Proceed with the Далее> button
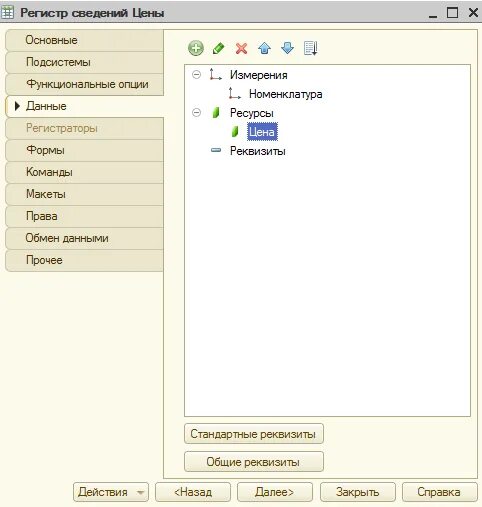This screenshot has height=507, width=482. [x=275, y=492]
